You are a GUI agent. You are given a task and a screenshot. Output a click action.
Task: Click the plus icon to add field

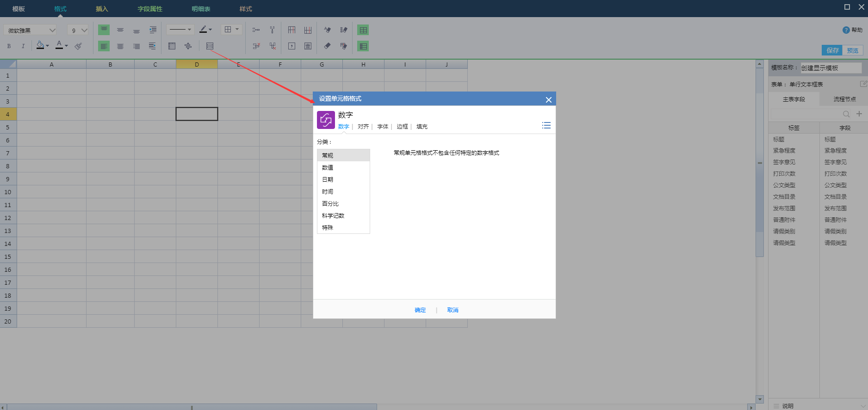tap(859, 114)
